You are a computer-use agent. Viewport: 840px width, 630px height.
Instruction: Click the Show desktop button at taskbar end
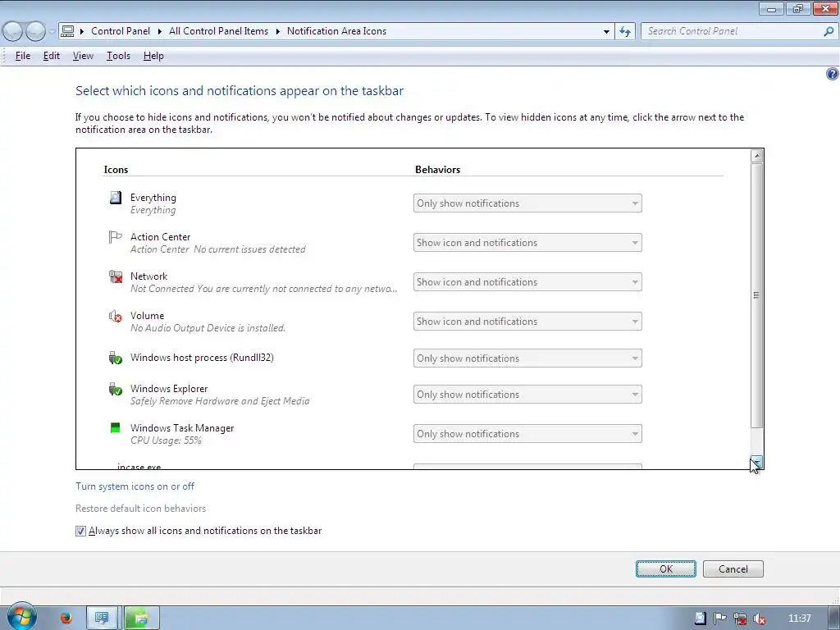point(834,619)
